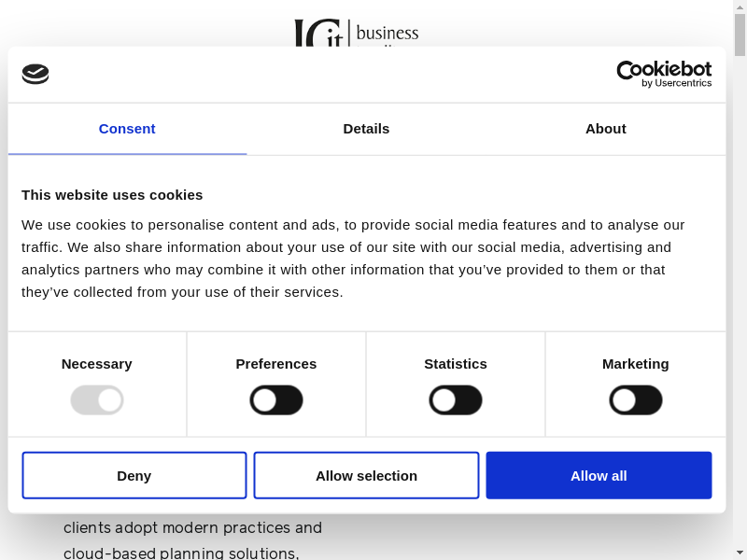Select the About tab
Image resolution: width=747 pixels, height=560 pixels.
605,129
